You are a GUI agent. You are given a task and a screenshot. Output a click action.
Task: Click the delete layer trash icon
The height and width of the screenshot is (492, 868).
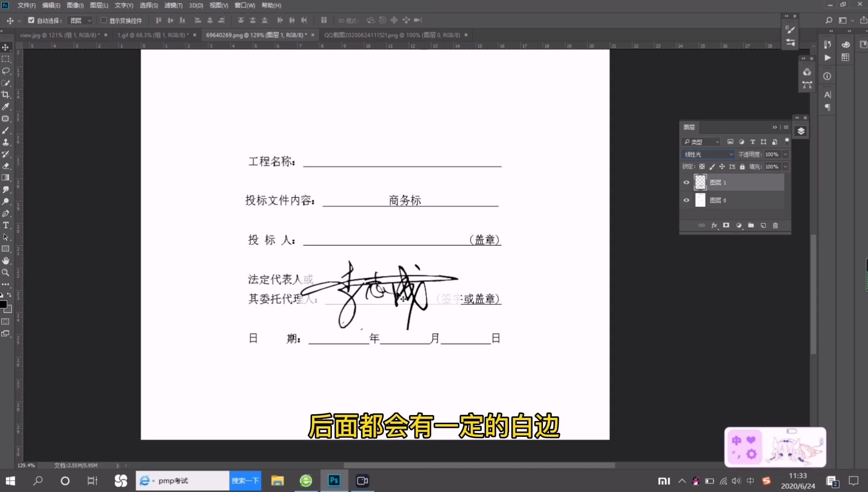click(775, 225)
